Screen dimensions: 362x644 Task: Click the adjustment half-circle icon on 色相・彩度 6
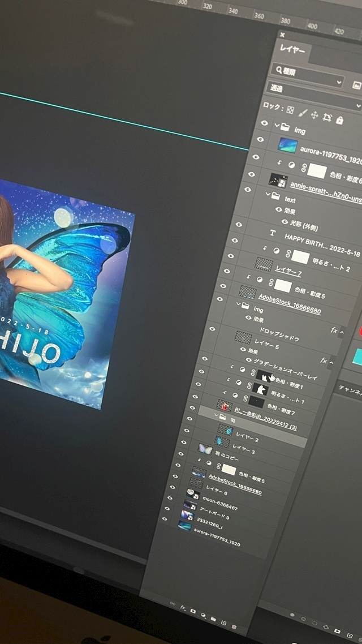pos(292,165)
